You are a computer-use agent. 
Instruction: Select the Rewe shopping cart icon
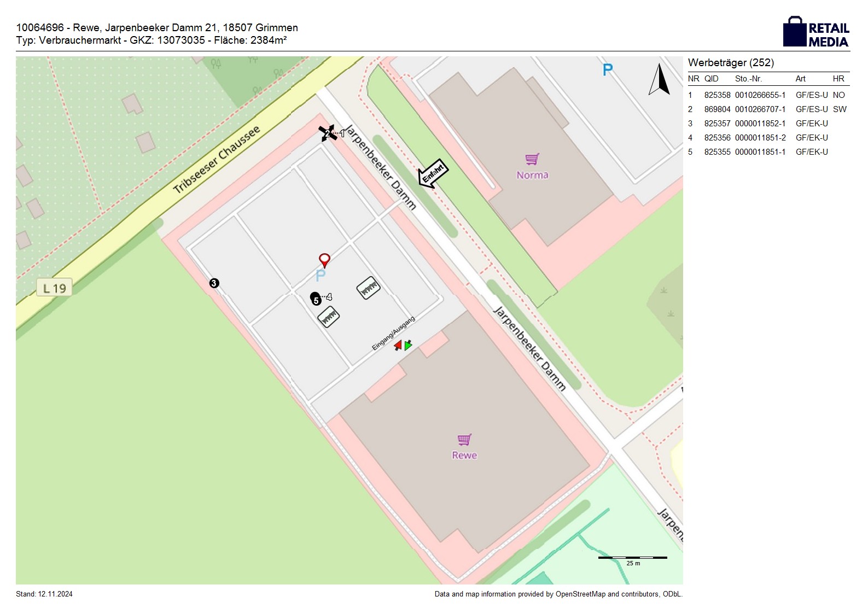[x=464, y=440]
